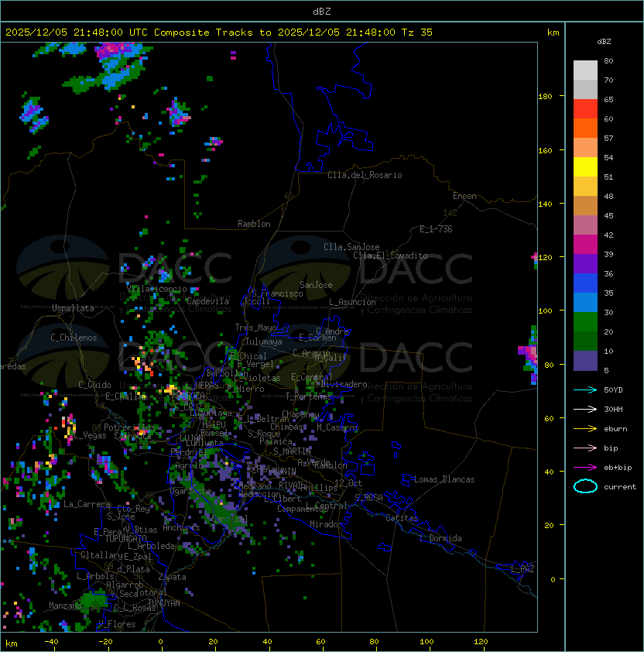Click the Capdevila place label
644x652 pixels.
pyautogui.click(x=207, y=301)
